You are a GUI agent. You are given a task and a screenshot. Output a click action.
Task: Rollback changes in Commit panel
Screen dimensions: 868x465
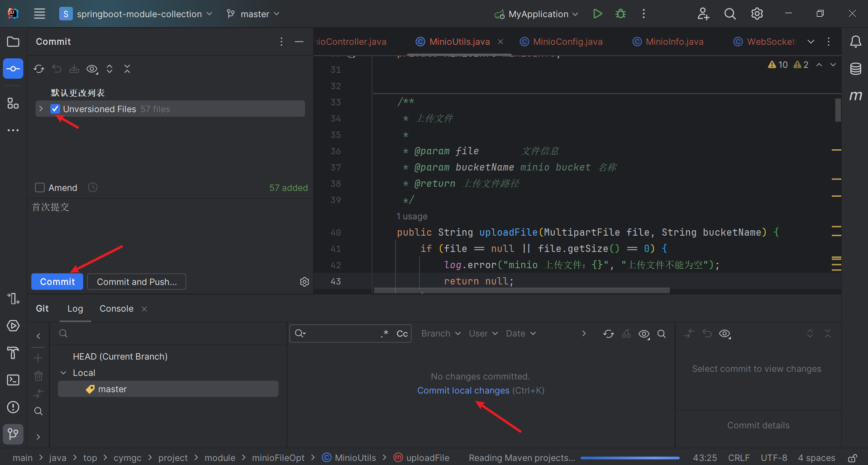(57, 69)
